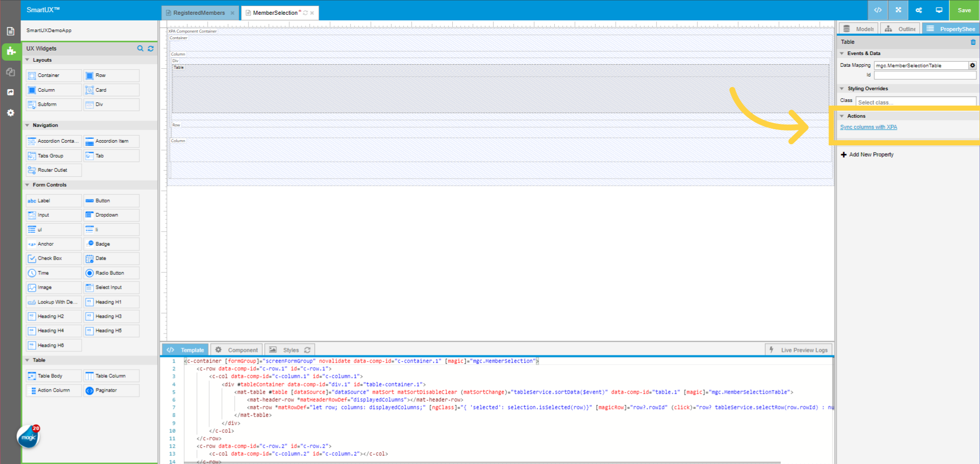
Task: Delete the Table using the trash icon
Action: click(x=974, y=42)
